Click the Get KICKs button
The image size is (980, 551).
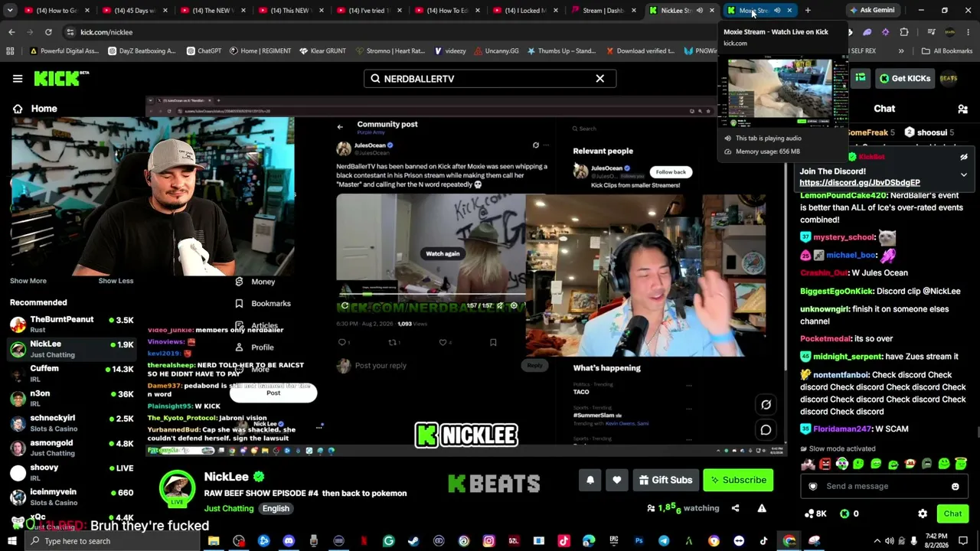coord(904,78)
